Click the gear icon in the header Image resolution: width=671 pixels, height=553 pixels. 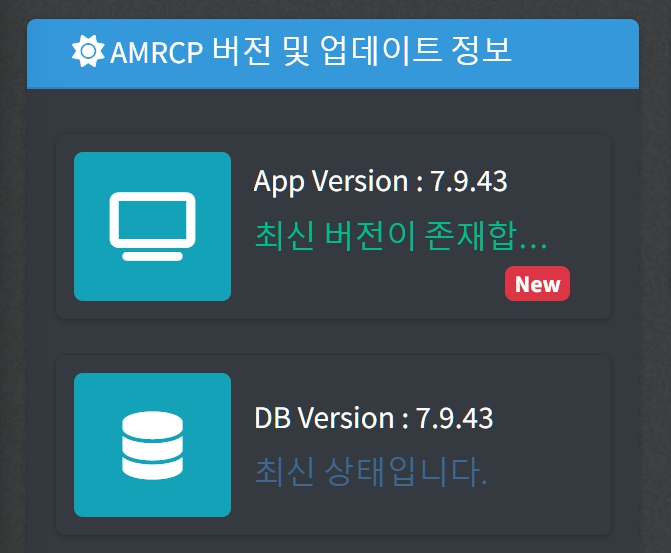(x=88, y=51)
